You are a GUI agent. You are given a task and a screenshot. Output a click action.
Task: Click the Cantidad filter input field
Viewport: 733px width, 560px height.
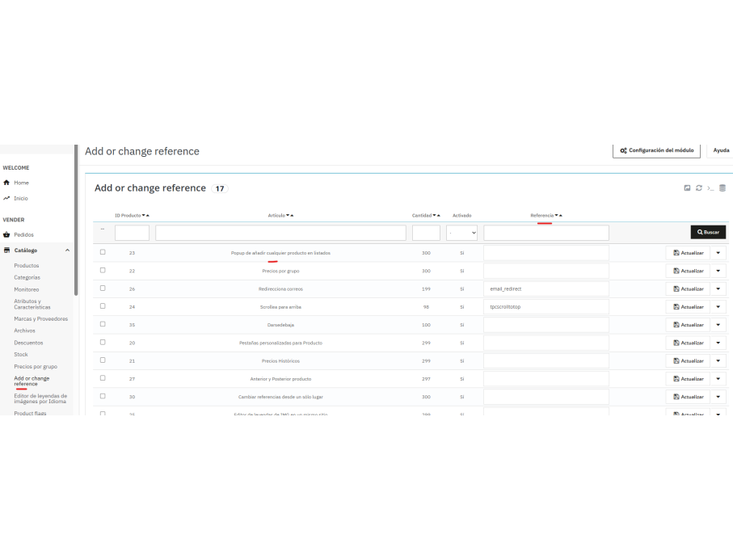tap(426, 233)
